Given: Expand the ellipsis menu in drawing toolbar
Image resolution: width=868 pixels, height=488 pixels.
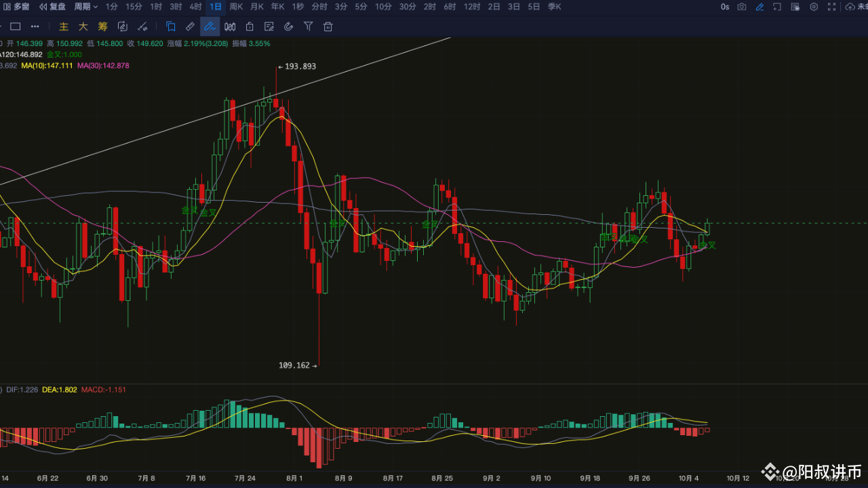Looking at the screenshot, I should (35, 26).
